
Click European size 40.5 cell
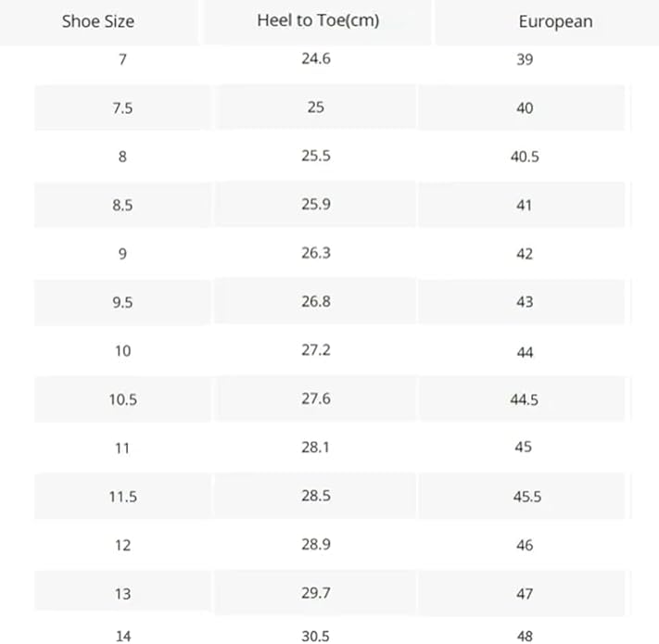click(525, 157)
